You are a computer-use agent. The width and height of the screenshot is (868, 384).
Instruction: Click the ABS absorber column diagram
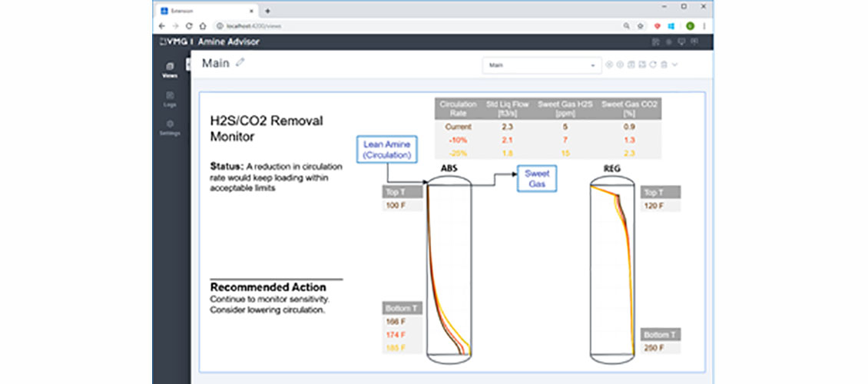[x=449, y=271]
